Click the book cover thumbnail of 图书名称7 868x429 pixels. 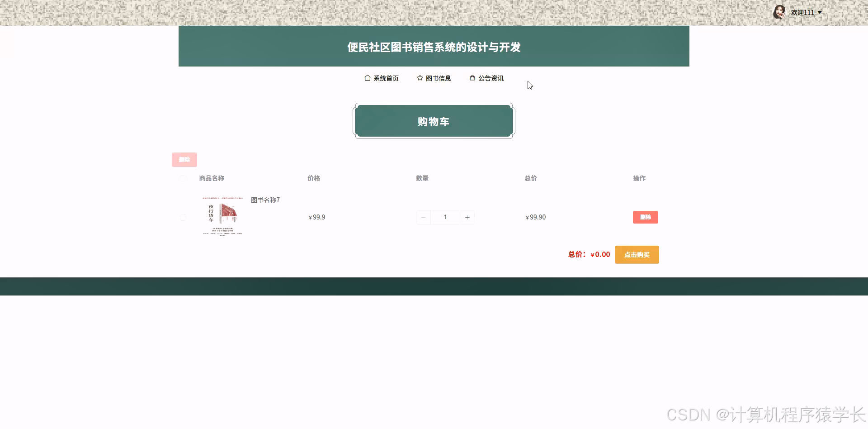pyautogui.click(x=222, y=216)
